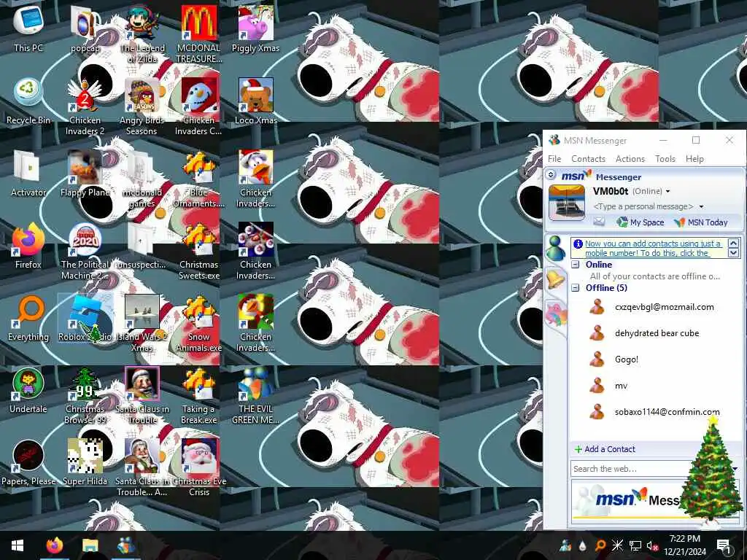Click the VM0b0t display picture
This screenshot has width=747, height=560.
point(566,203)
